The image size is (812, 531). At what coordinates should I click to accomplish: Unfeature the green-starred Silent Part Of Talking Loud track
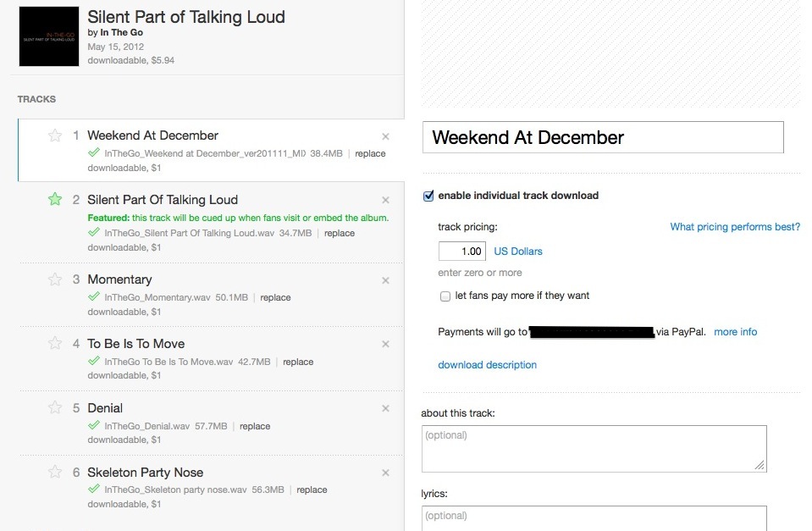click(55, 200)
